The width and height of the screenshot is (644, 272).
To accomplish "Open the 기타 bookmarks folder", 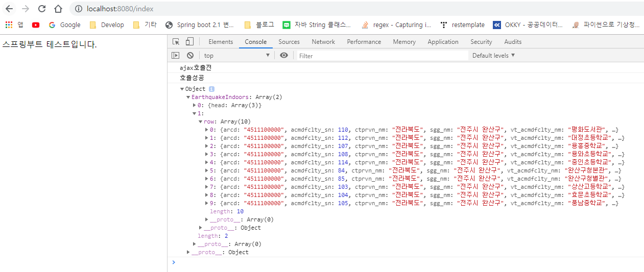I will pyautogui.click(x=145, y=24).
